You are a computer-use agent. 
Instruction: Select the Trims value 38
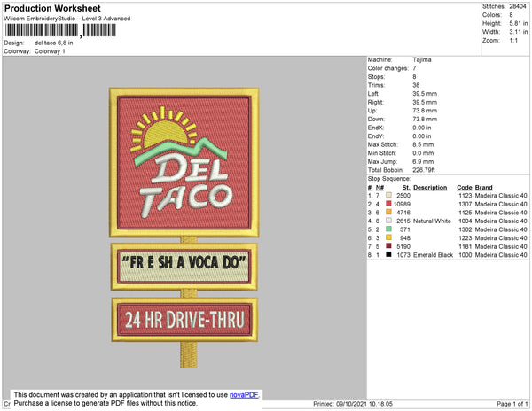416,85
